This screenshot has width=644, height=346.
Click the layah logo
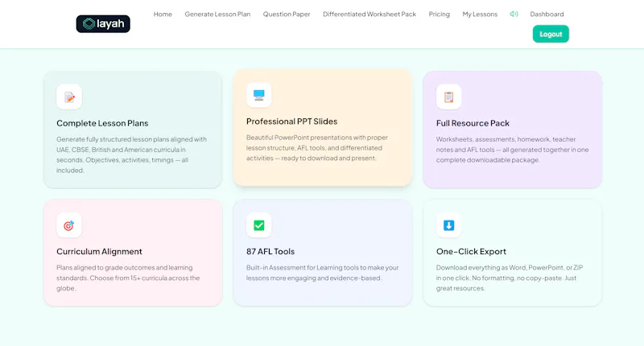[x=103, y=24]
